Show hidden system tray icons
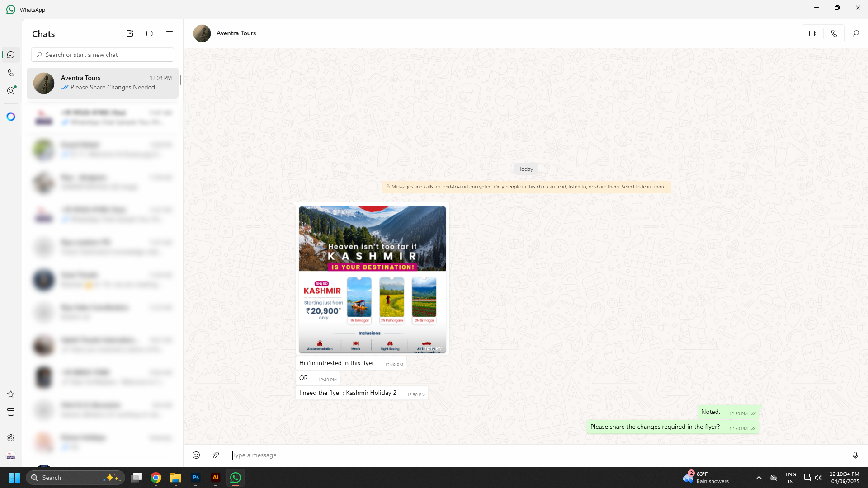Screen dimensions: 868x488 click(759, 478)
